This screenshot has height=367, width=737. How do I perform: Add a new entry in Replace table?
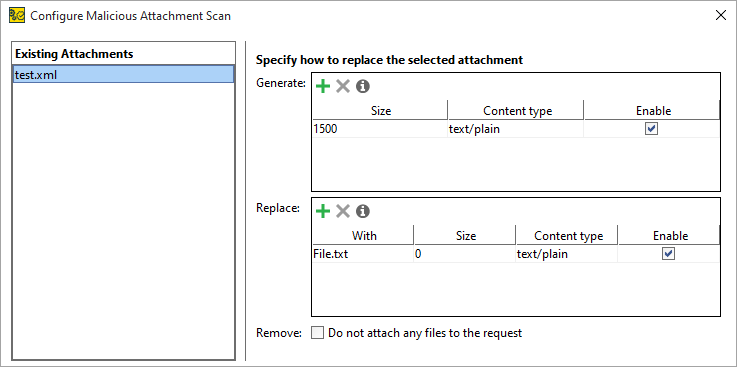click(323, 211)
